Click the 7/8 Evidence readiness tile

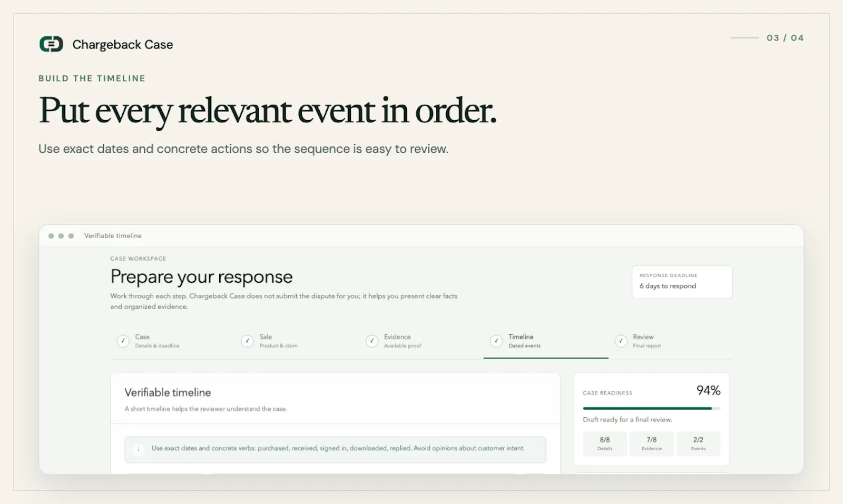[652, 443]
